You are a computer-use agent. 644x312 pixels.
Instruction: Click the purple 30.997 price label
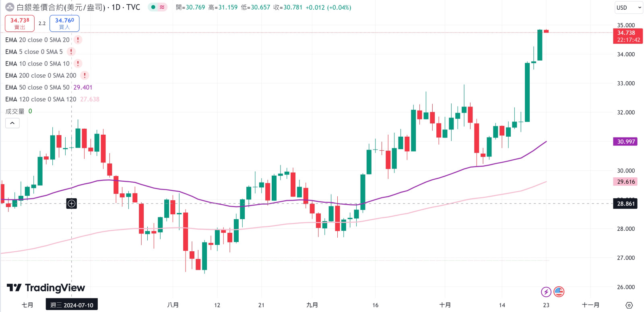[x=625, y=142]
